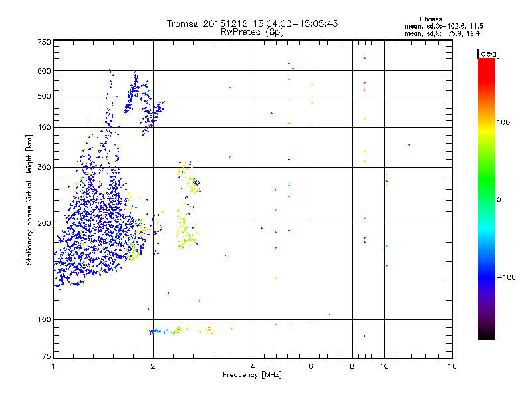Screen dimensions: 532x399
Task: Click the 'Phases' header text
Action: point(430,19)
